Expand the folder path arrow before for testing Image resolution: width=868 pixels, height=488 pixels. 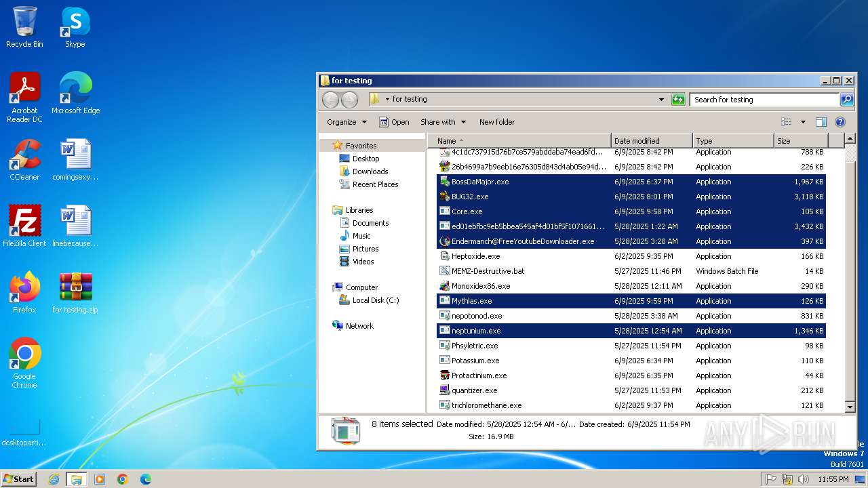click(x=387, y=100)
